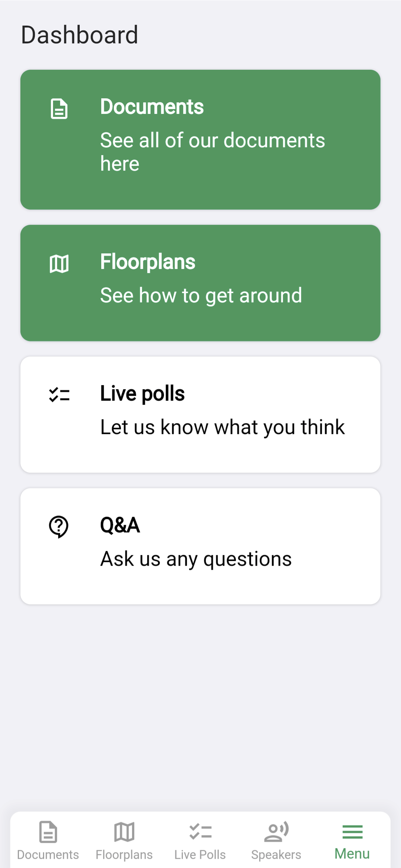This screenshot has height=868, width=401.
Task: Open the Live polls card heading
Action: click(x=142, y=394)
